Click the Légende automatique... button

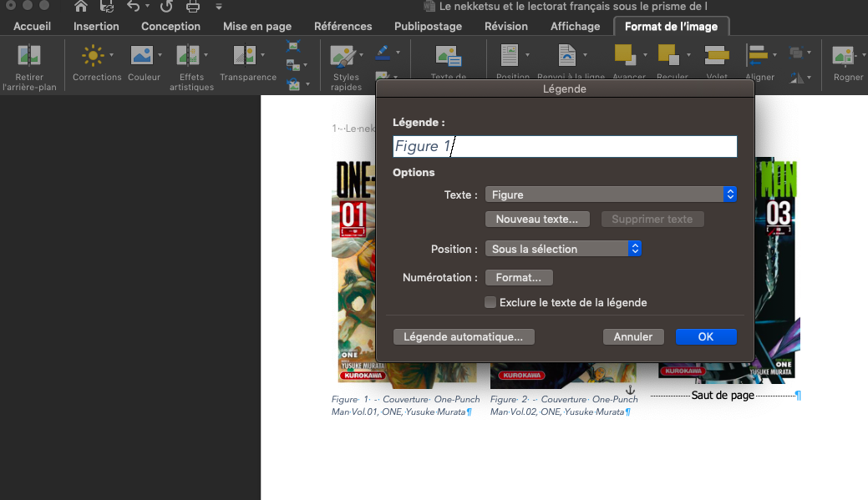coord(464,337)
